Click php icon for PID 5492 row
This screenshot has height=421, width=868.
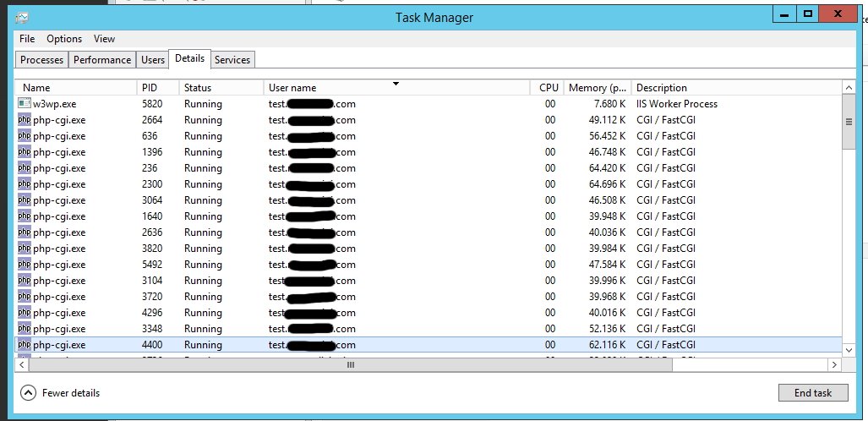click(24, 265)
